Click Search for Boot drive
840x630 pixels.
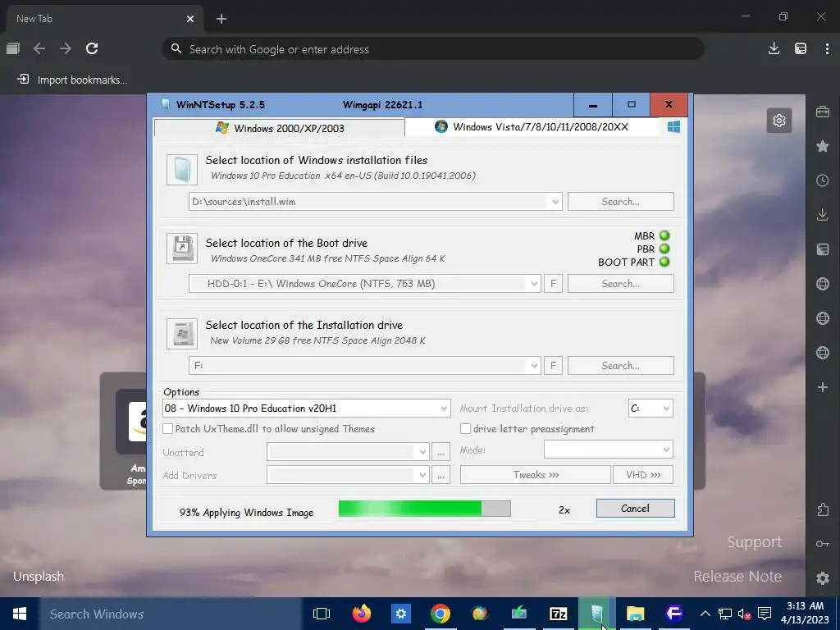[620, 283]
